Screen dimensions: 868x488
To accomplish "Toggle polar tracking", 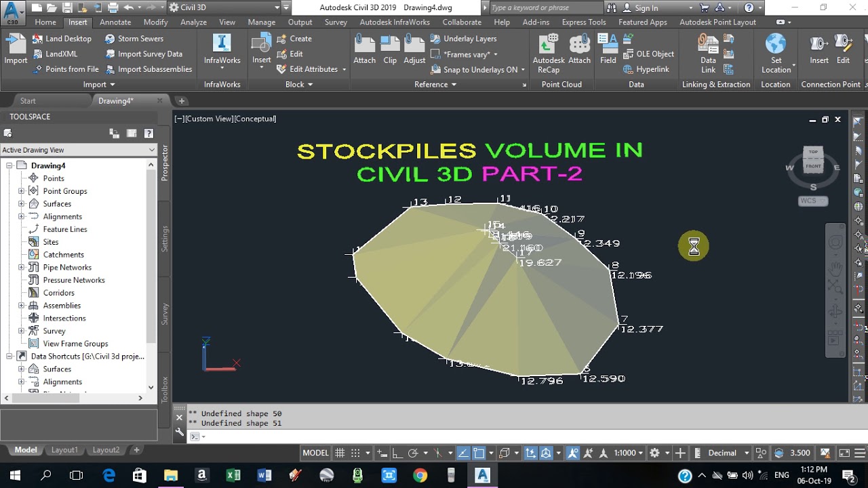I will coord(412,453).
